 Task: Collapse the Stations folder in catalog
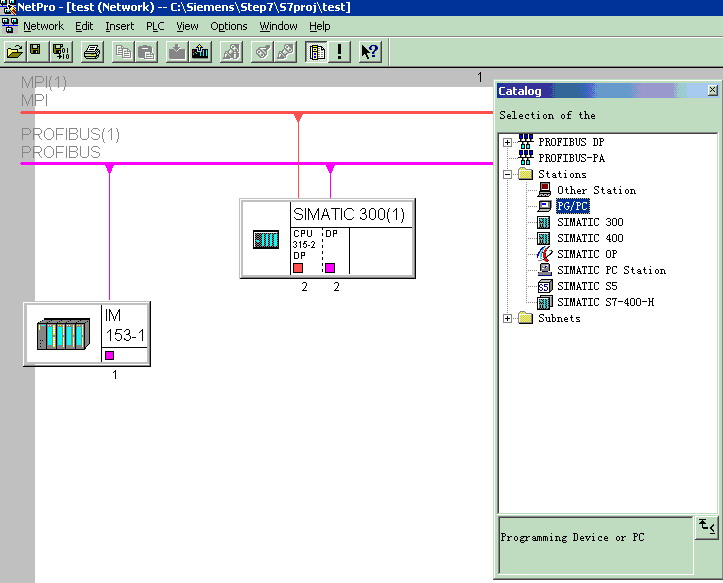508,174
